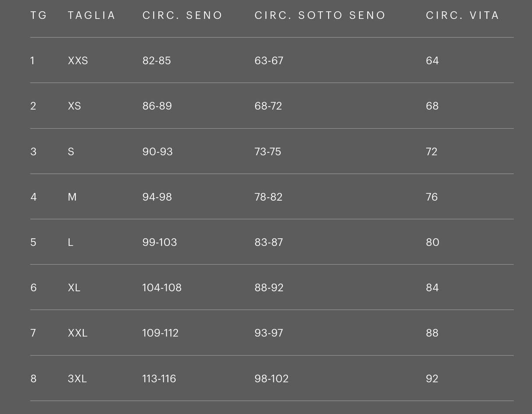Click the 109-112 bust value
The width and height of the screenshot is (532, 414).
(160, 333)
